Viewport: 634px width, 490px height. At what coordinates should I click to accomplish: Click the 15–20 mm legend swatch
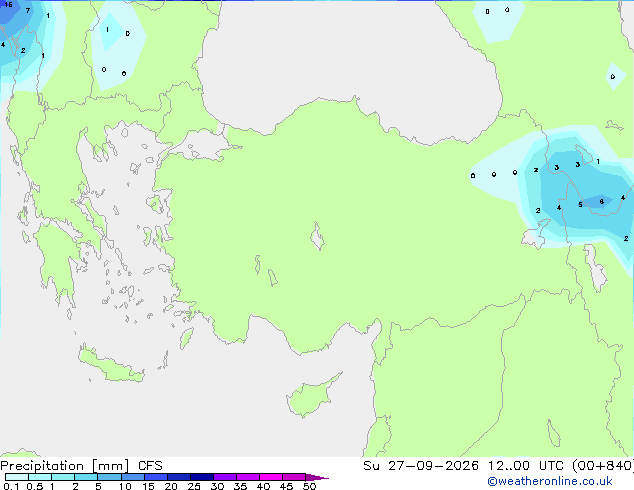pyautogui.click(x=156, y=477)
